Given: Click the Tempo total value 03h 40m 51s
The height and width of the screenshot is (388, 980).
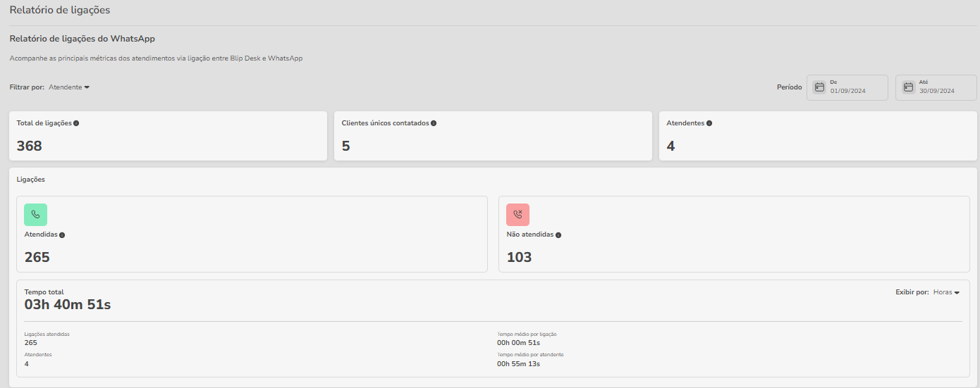Looking at the screenshot, I should [68, 305].
